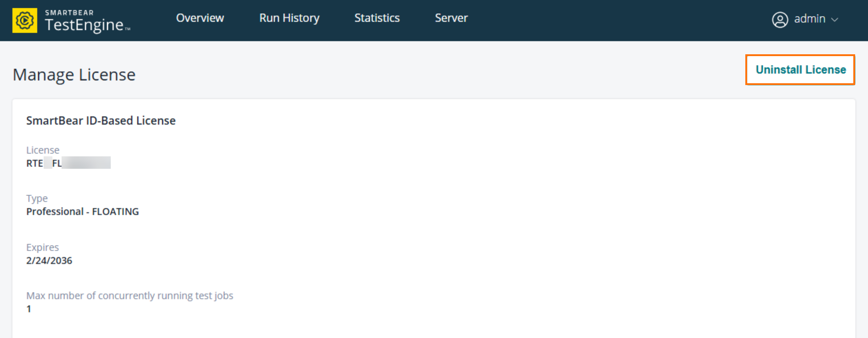The height and width of the screenshot is (338, 868).
Task: Click the Uninstall License button
Action: 800,70
